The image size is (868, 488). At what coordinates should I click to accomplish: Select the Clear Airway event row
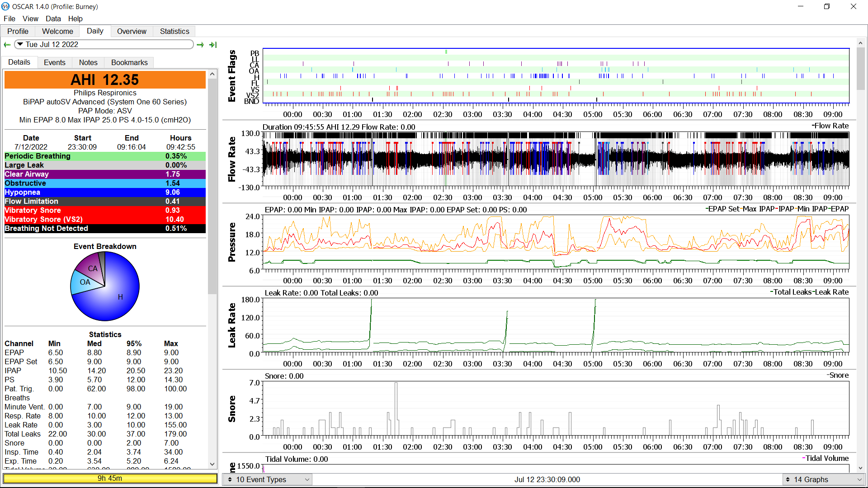pos(105,174)
